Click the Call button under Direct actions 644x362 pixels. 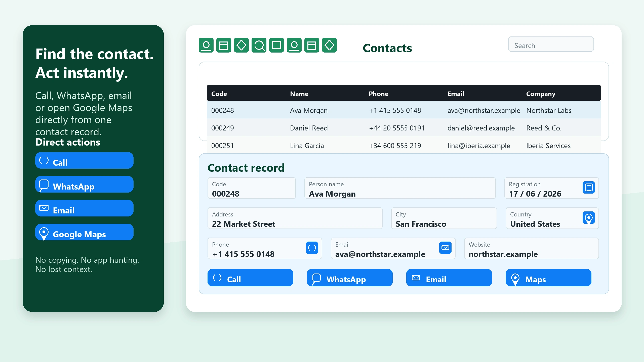coord(84,160)
